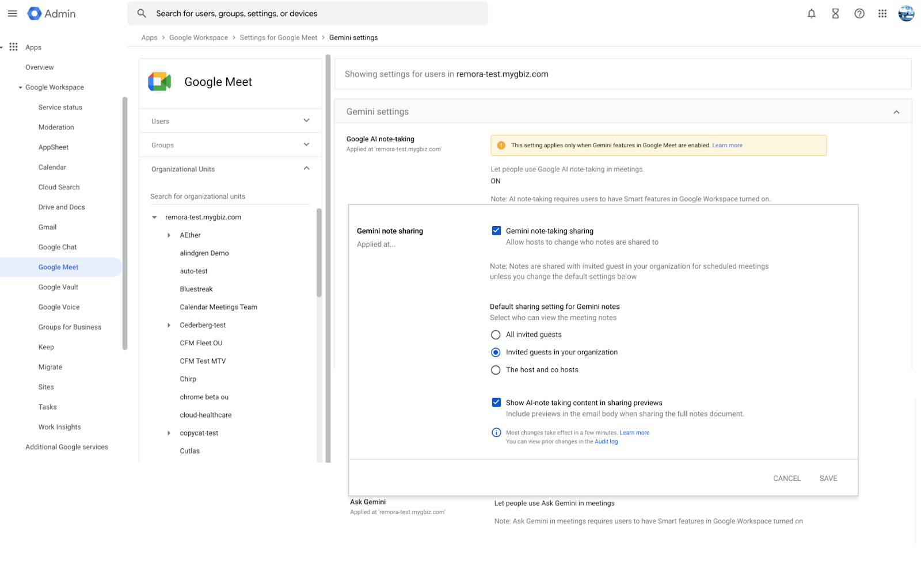The width and height of the screenshot is (921, 588).
Task: Select Invited guests in your organization
Action: [496, 352]
